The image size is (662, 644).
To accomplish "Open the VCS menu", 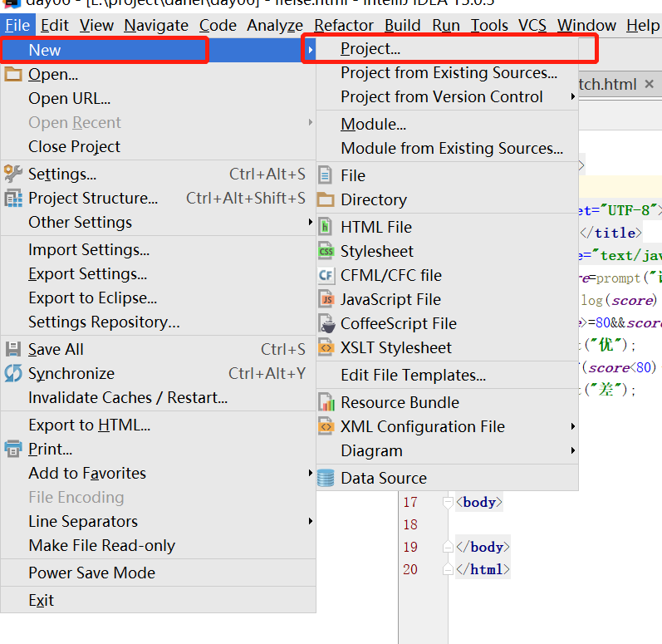I will pyautogui.click(x=532, y=25).
